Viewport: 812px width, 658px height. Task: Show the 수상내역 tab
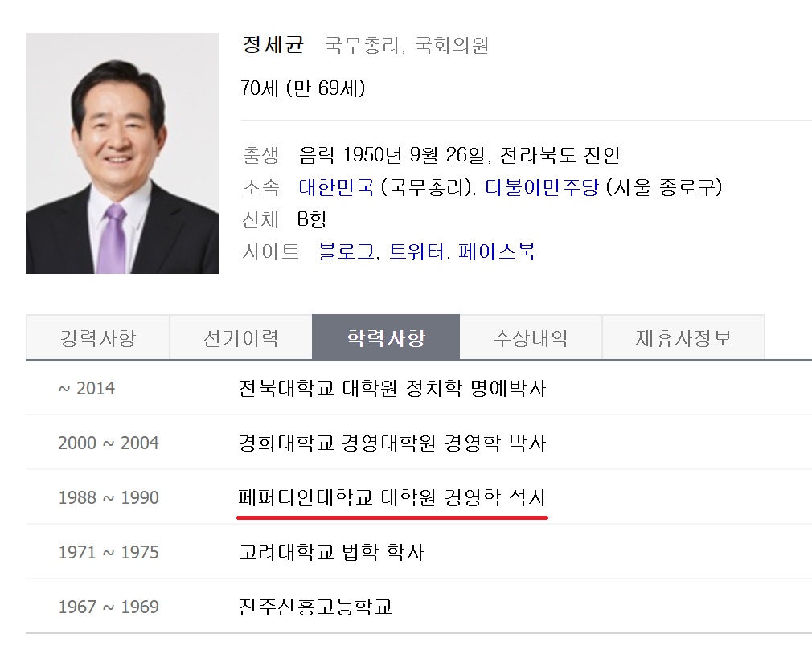pos(530,337)
